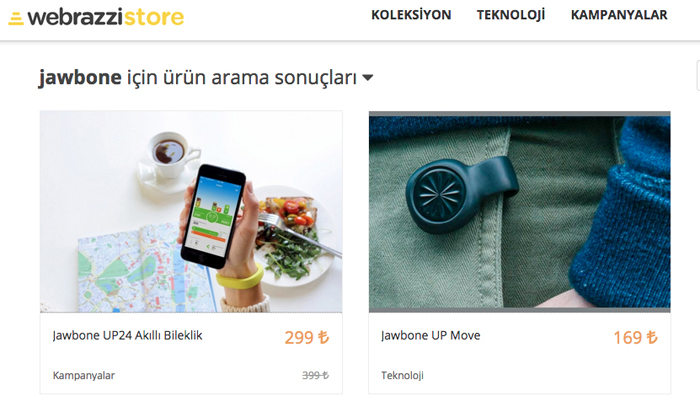Open the TEKNOLOJİ menu

pyautogui.click(x=511, y=15)
